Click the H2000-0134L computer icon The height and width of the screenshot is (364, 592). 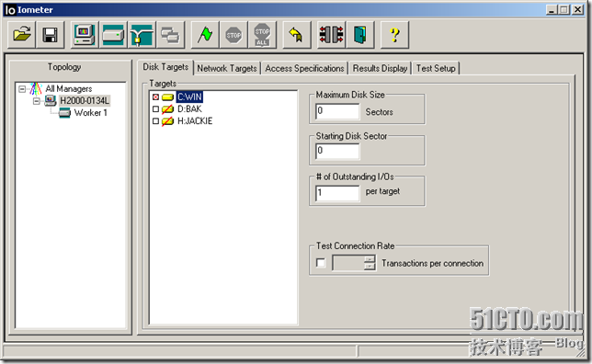click(51, 100)
